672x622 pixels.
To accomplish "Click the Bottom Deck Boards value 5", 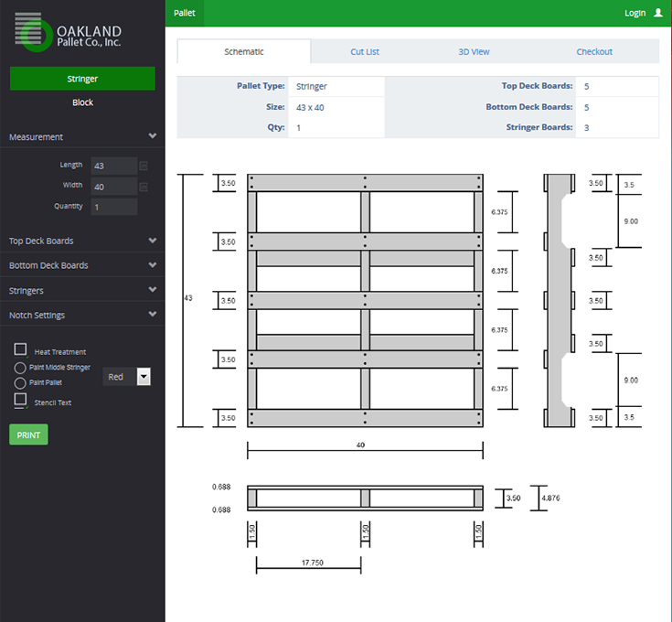I will click(586, 107).
